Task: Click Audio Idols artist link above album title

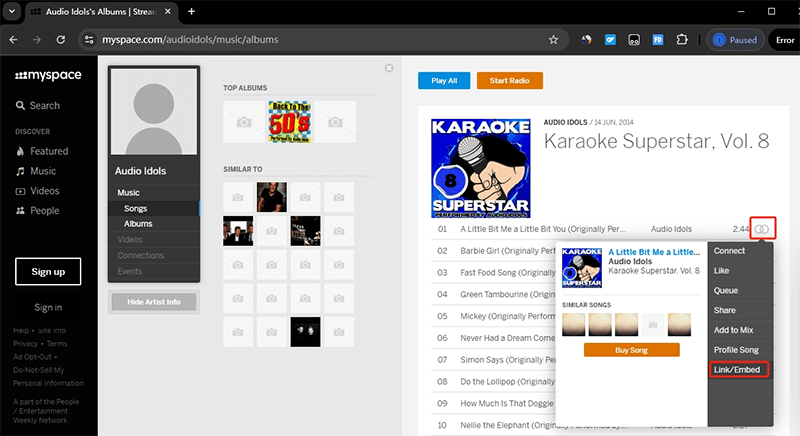Action: 565,122
